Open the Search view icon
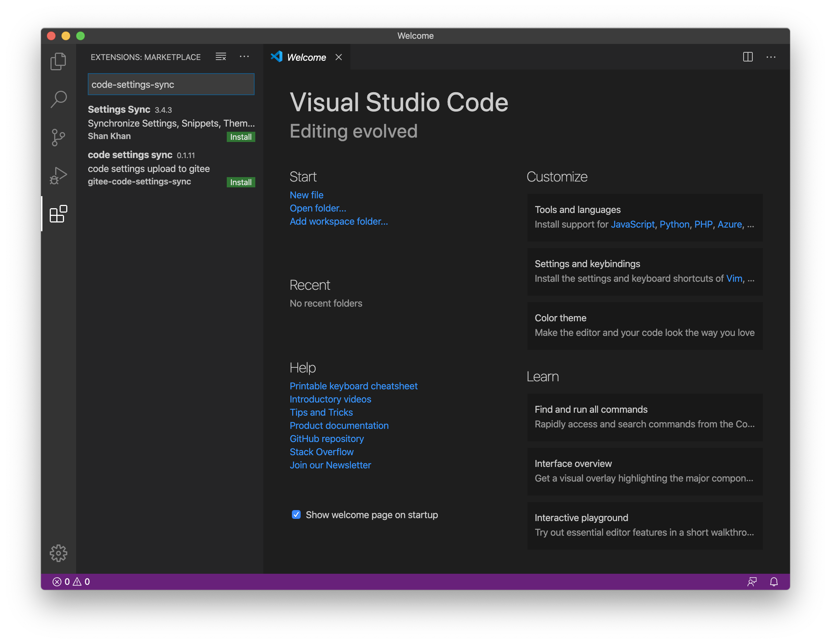 (58, 99)
